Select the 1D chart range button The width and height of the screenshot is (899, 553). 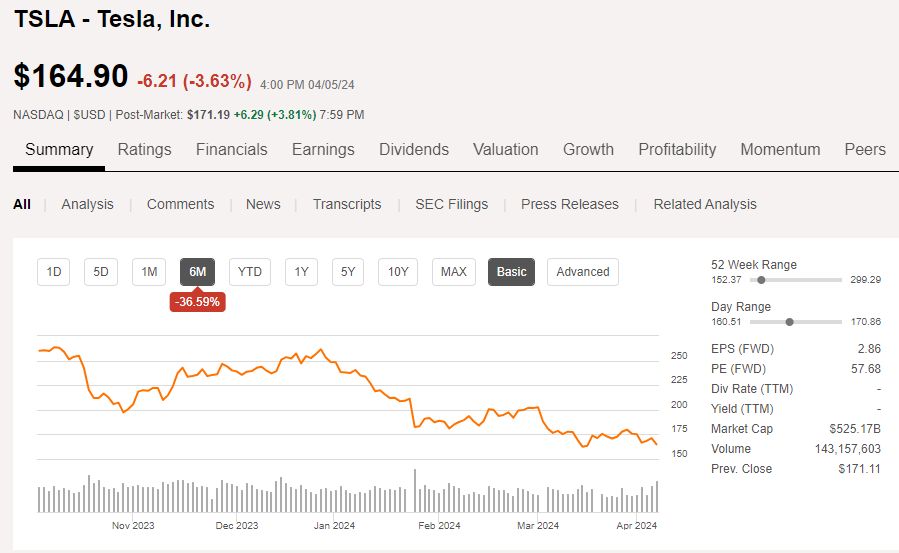pyautogui.click(x=54, y=272)
